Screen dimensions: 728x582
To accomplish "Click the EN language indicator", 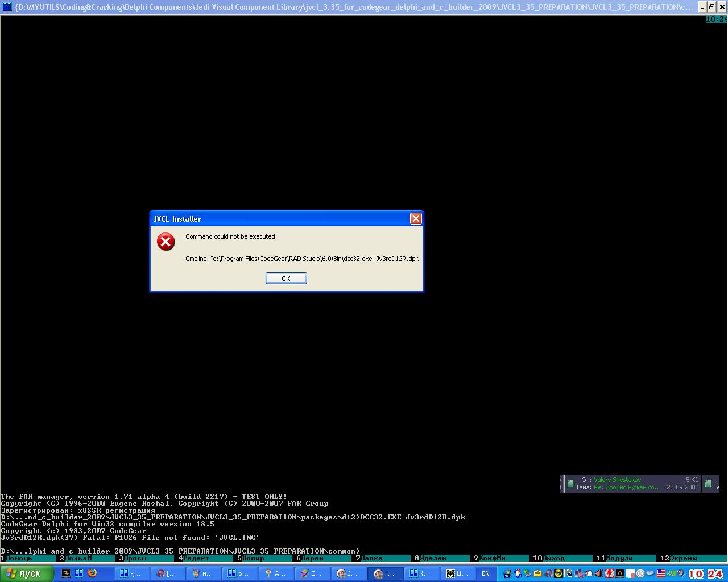I will [x=485, y=573].
